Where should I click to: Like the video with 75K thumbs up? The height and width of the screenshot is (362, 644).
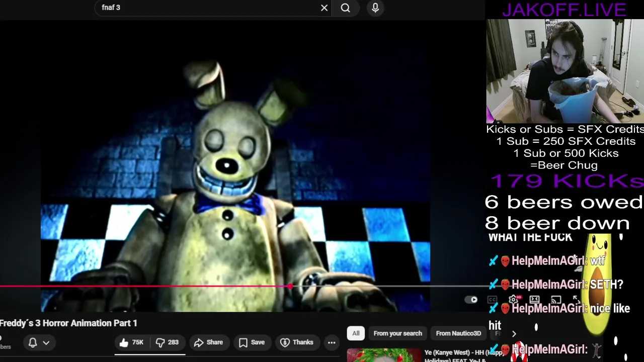pos(132,342)
